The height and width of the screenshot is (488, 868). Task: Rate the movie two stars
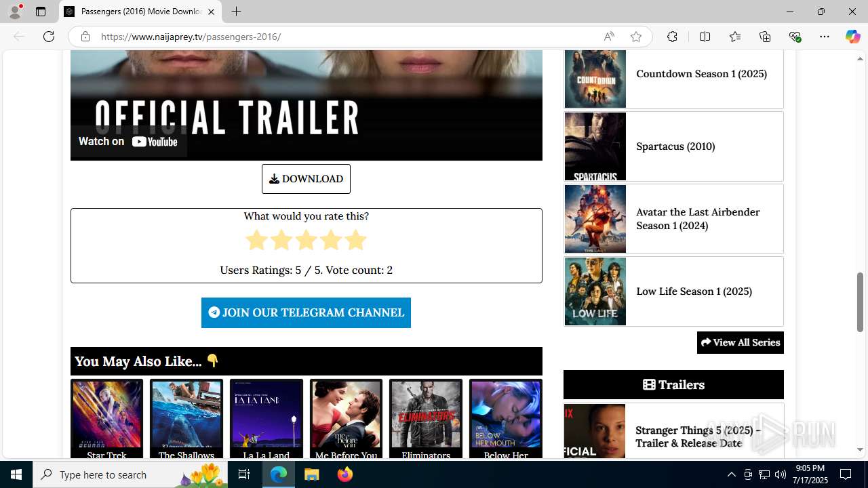pos(281,240)
